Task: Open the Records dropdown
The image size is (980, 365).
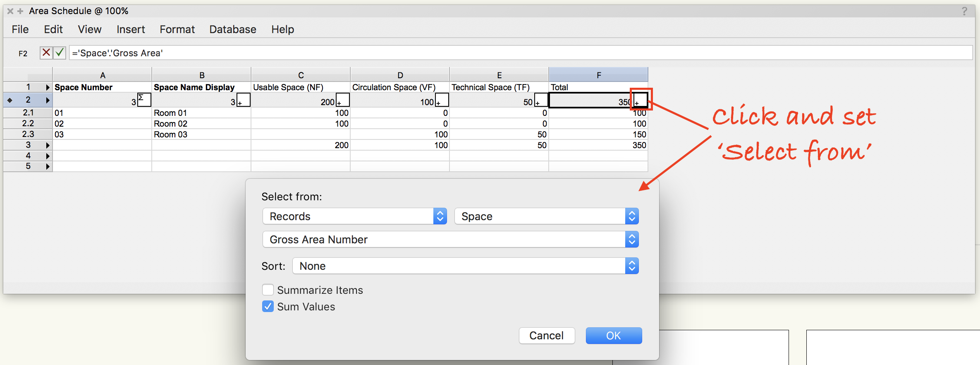Action: [x=354, y=216]
